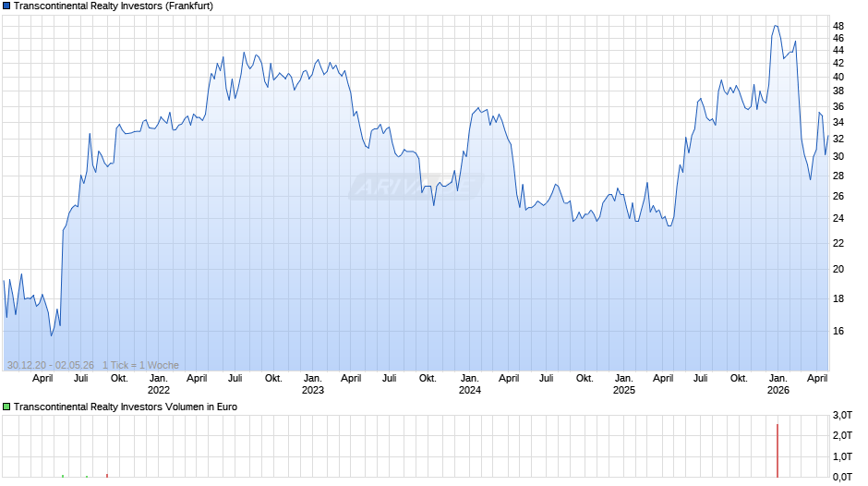
Task: Click the price axis label 18
Action: tap(838, 298)
